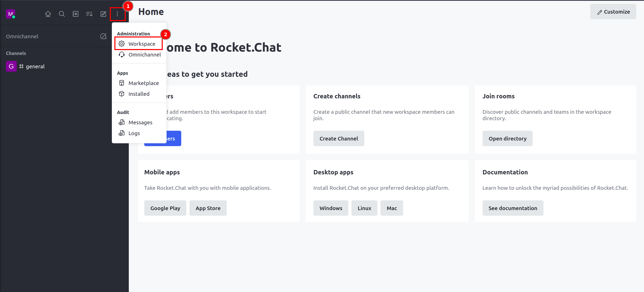Viewport: 644px width, 292px height.
Task: Open the sort display options icon
Action: pos(89,14)
